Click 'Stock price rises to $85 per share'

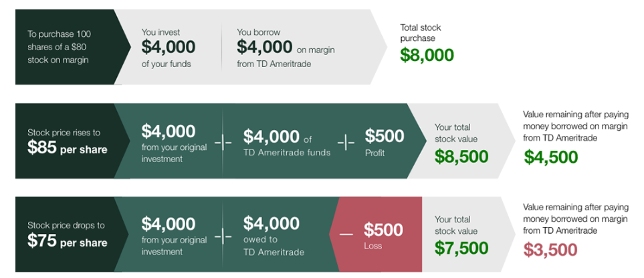click(x=68, y=141)
